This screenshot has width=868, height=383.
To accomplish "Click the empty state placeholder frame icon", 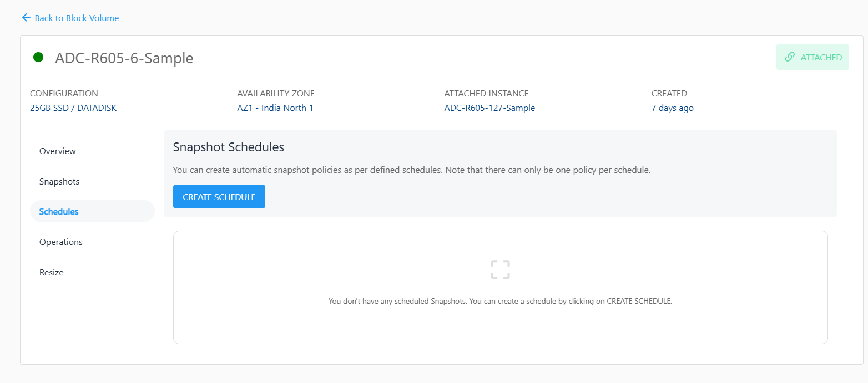I will 500,269.
